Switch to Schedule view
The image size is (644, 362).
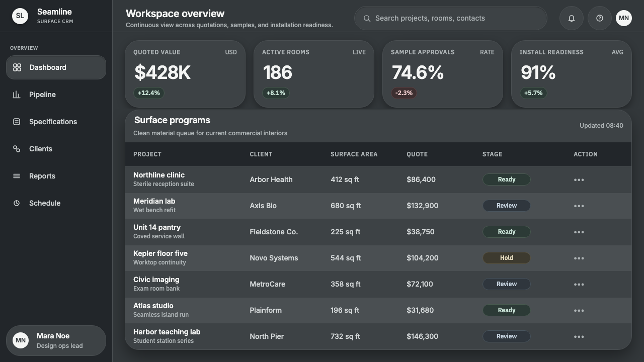coord(56,203)
